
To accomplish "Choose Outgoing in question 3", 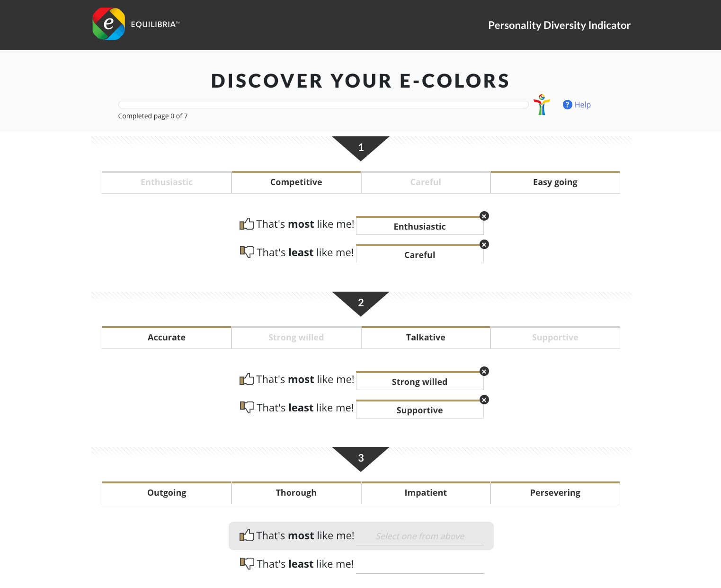I will [x=167, y=493].
